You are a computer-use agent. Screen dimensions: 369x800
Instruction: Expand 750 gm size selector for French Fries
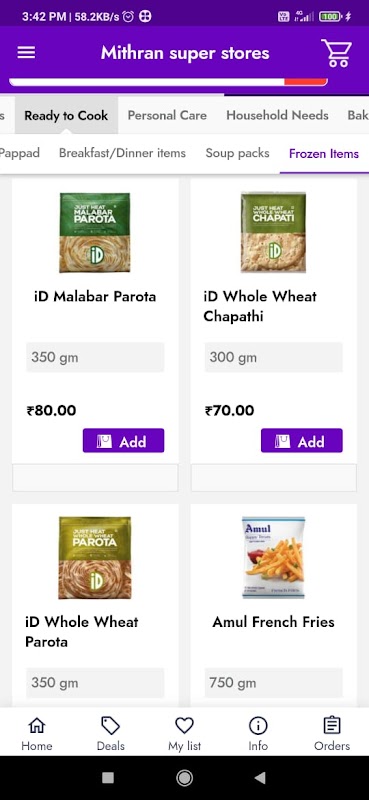click(x=274, y=683)
